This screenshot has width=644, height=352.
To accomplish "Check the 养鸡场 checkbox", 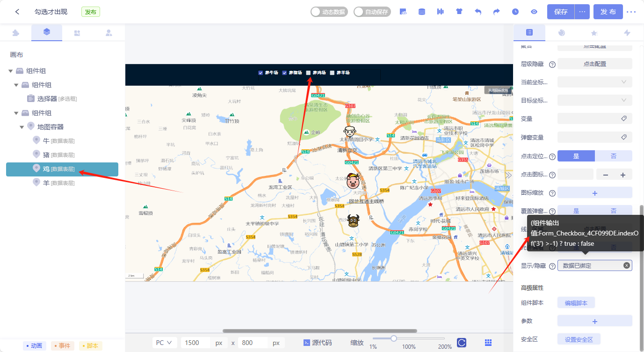I will pos(308,73).
